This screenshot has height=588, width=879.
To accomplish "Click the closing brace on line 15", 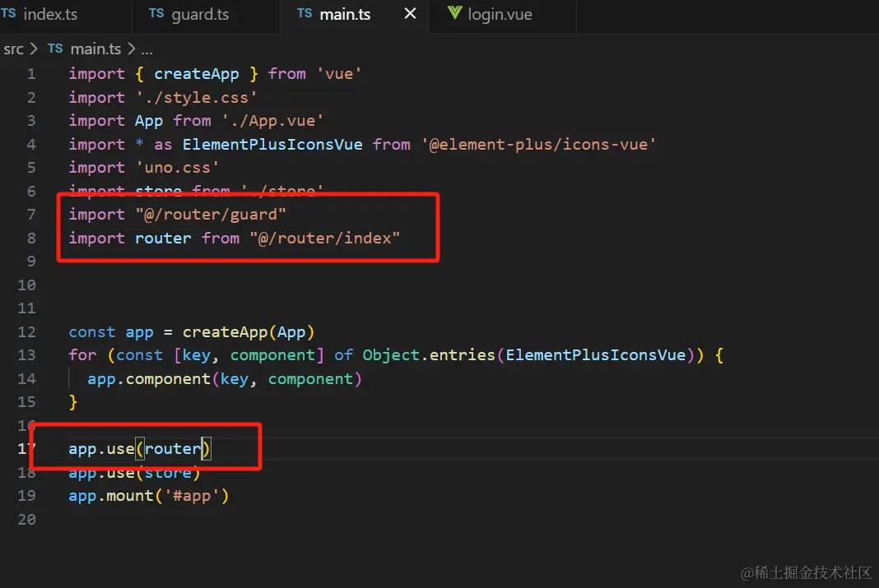I will 73,402.
